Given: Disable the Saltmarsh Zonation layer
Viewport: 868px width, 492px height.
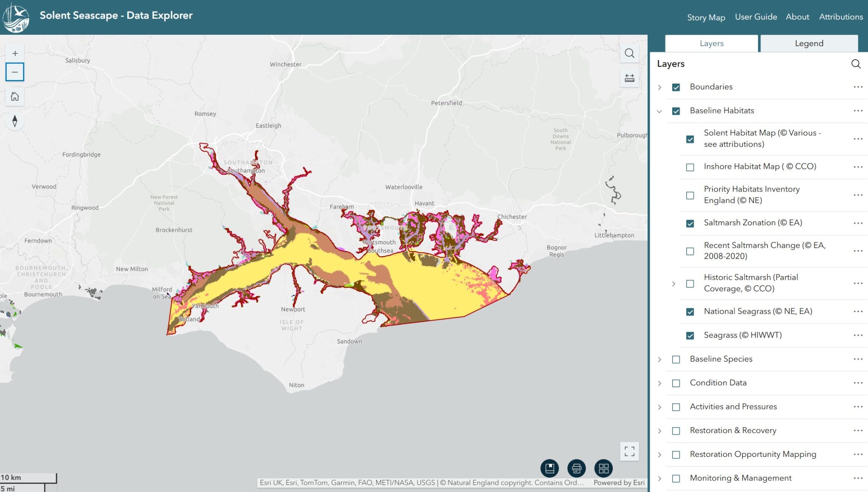Looking at the screenshot, I should (x=690, y=222).
